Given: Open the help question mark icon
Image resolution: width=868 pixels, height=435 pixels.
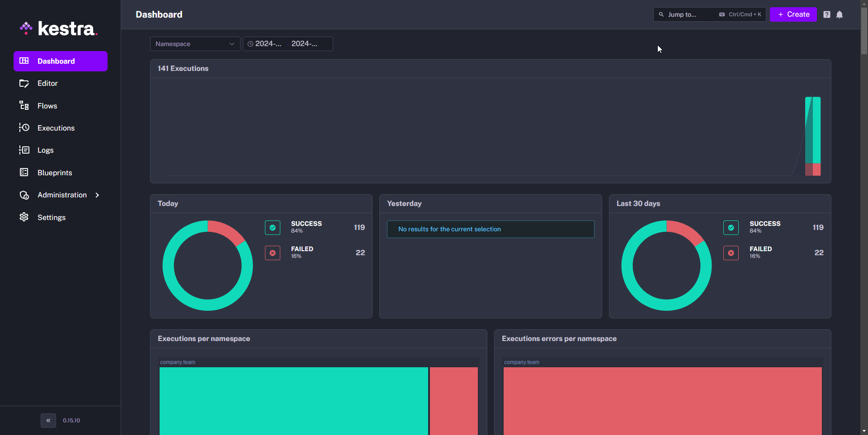Looking at the screenshot, I should [x=826, y=14].
